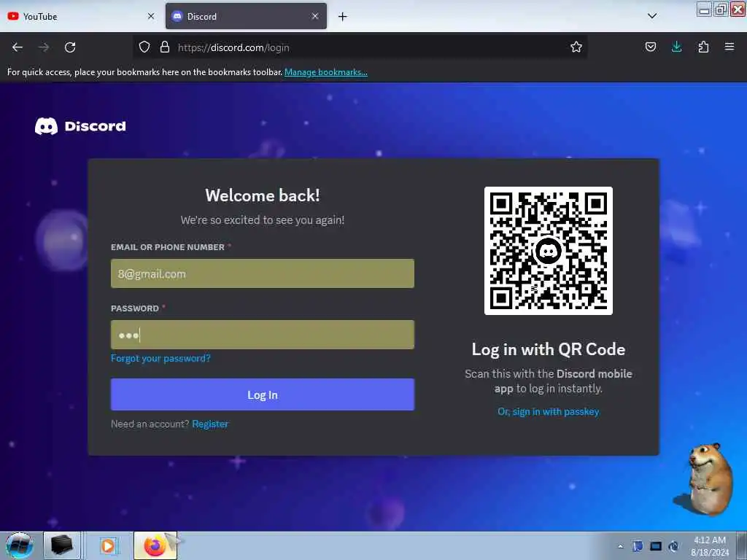The height and width of the screenshot is (560, 747).
Task: Click the address bar URL
Action: 233,47
